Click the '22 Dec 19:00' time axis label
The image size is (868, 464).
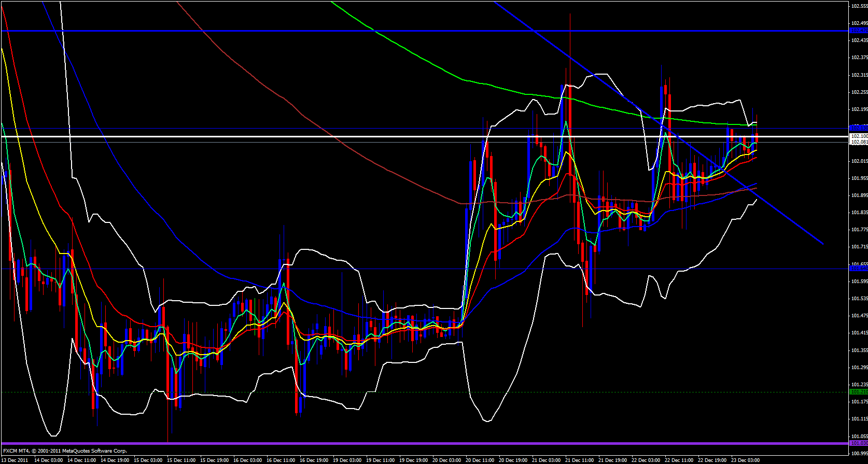coord(712,460)
